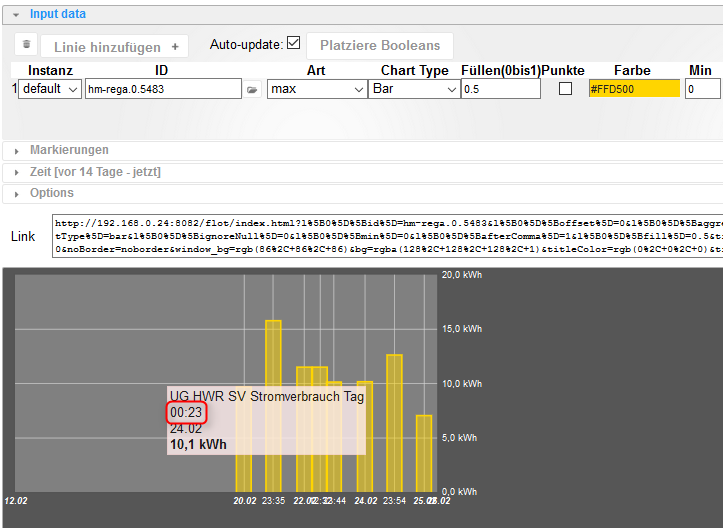The height and width of the screenshot is (528, 723).
Task: Open the folder browse icon next to ID
Action: [x=252, y=89]
